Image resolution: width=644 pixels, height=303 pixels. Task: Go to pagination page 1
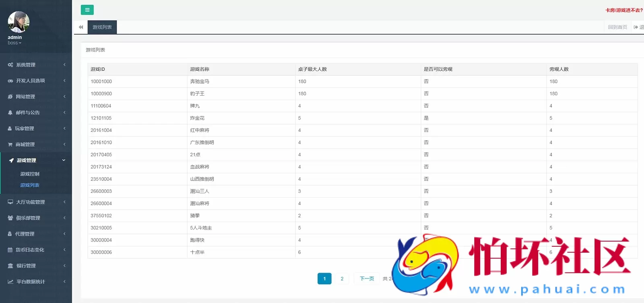[324, 278]
